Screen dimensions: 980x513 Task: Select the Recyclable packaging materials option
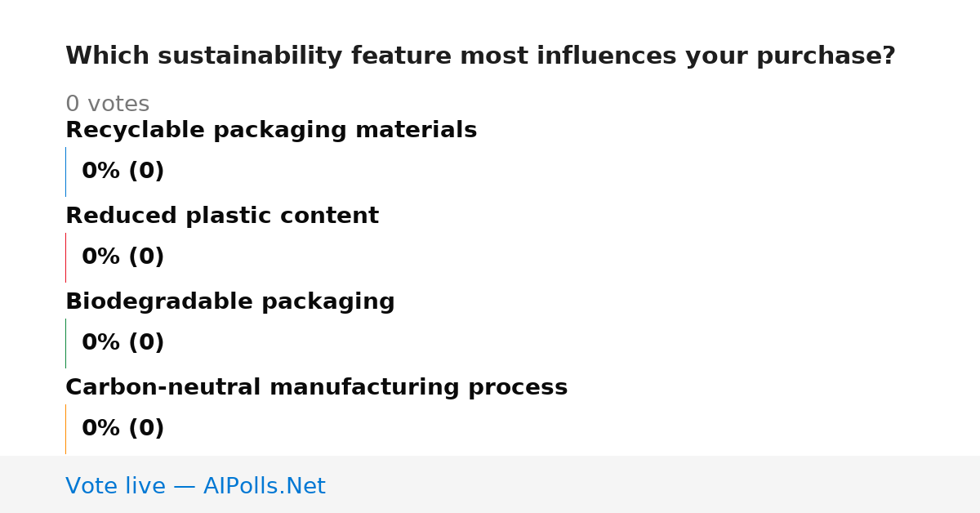[271, 131]
